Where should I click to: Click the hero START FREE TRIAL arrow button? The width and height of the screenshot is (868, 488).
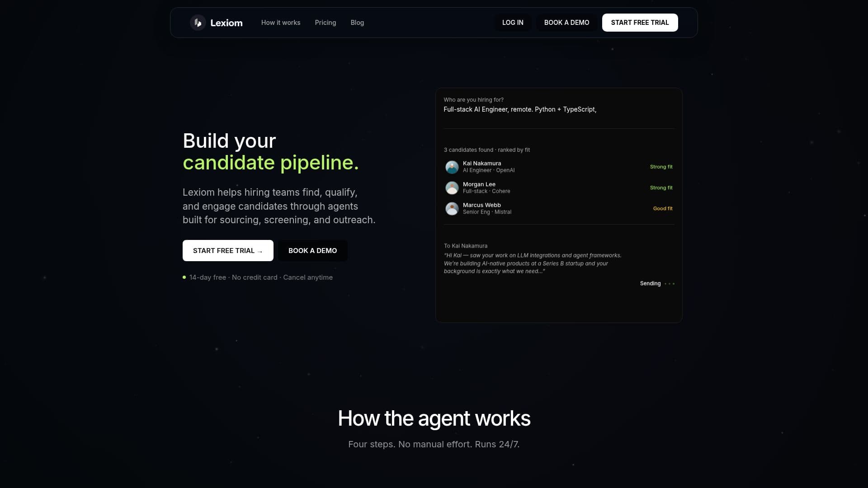pyautogui.click(x=228, y=251)
